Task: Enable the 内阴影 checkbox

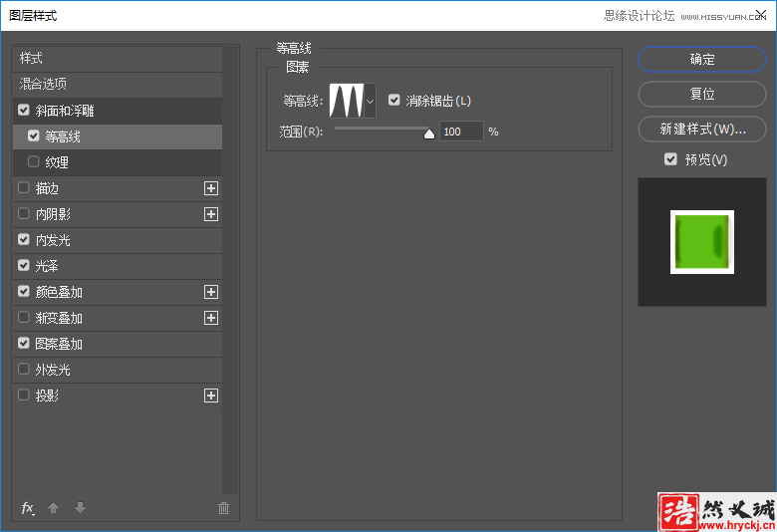Action: click(x=24, y=213)
